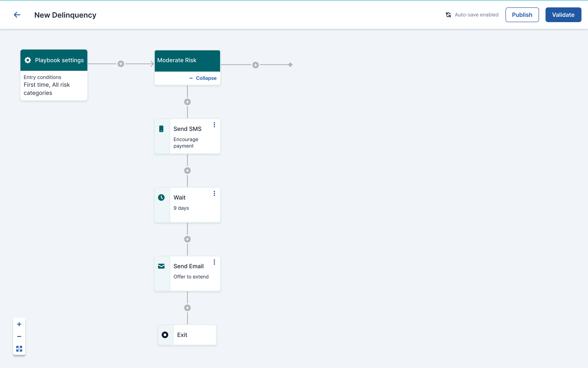Open the Send SMS three-dot menu

pyautogui.click(x=214, y=125)
